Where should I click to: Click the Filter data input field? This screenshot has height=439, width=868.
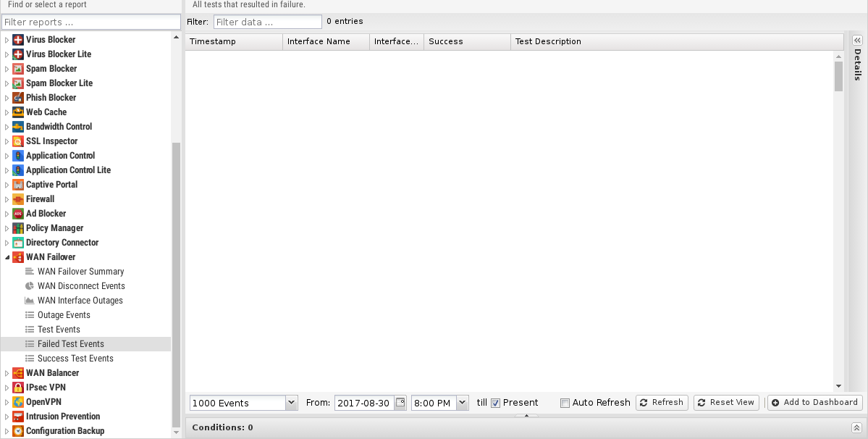point(267,22)
